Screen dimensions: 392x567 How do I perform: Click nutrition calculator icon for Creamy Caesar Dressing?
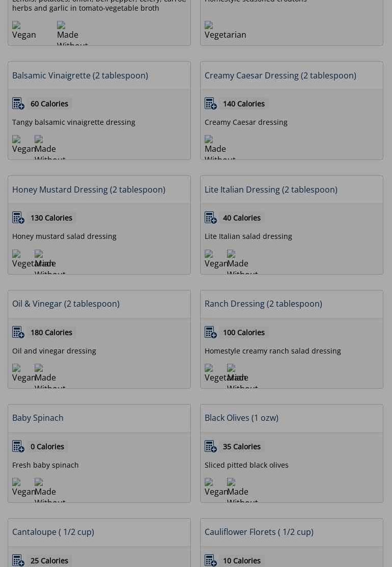point(211,104)
